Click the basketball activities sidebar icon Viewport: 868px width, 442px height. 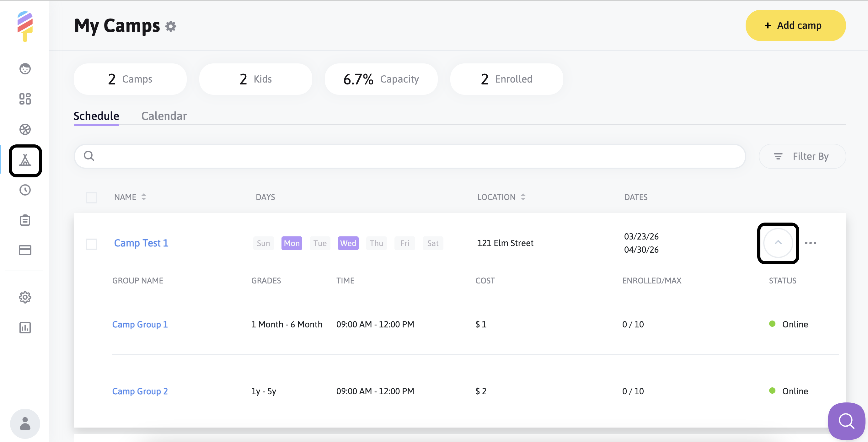point(25,129)
